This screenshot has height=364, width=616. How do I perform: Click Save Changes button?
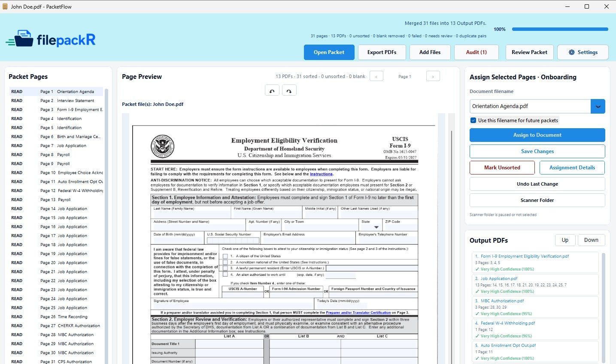[537, 151]
